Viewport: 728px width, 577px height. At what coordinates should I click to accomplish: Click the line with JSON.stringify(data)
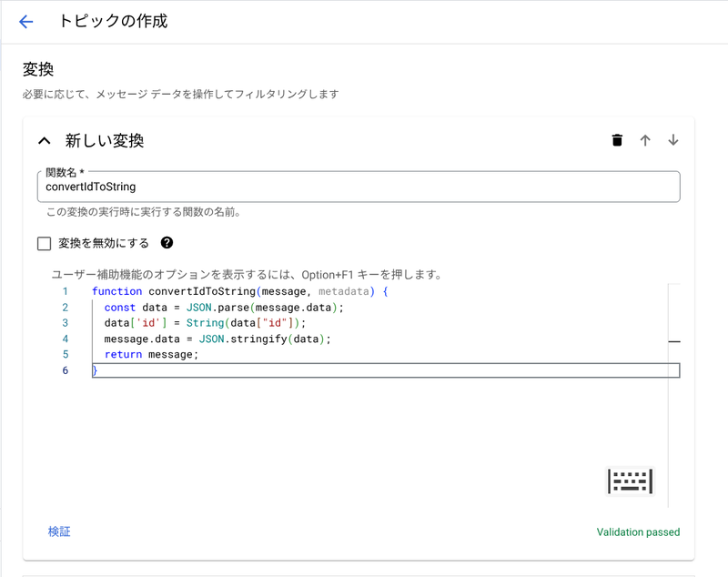click(x=217, y=339)
